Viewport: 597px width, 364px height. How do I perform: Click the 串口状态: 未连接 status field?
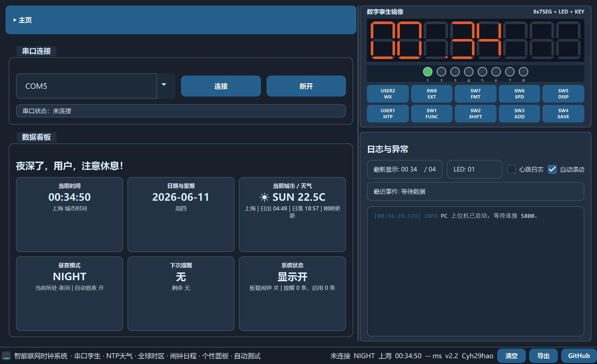point(181,111)
